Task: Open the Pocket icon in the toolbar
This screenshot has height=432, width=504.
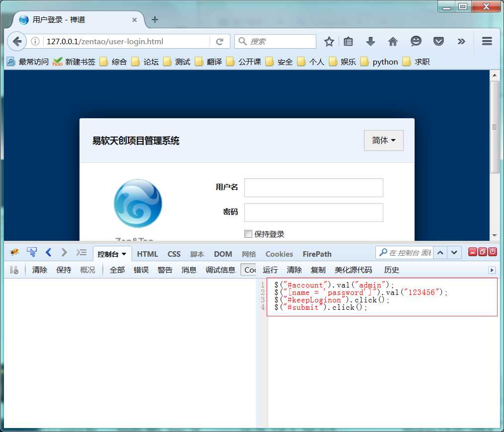Action: (438, 42)
